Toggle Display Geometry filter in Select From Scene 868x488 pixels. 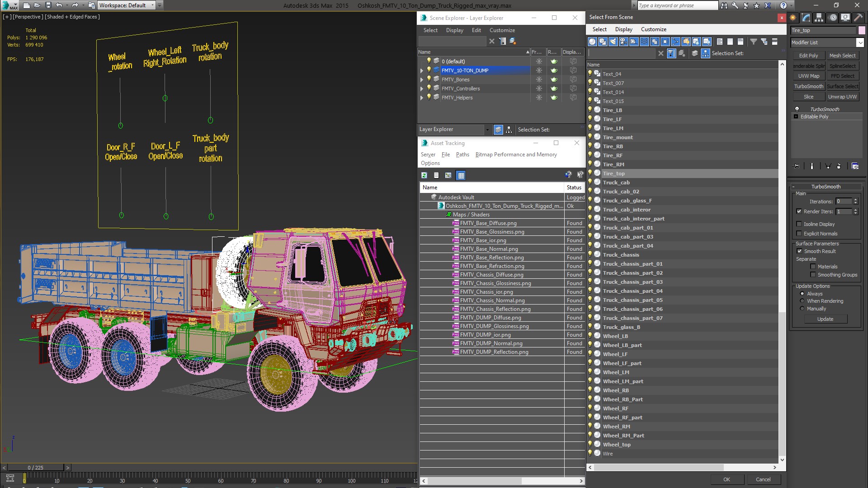click(x=592, y=42)
